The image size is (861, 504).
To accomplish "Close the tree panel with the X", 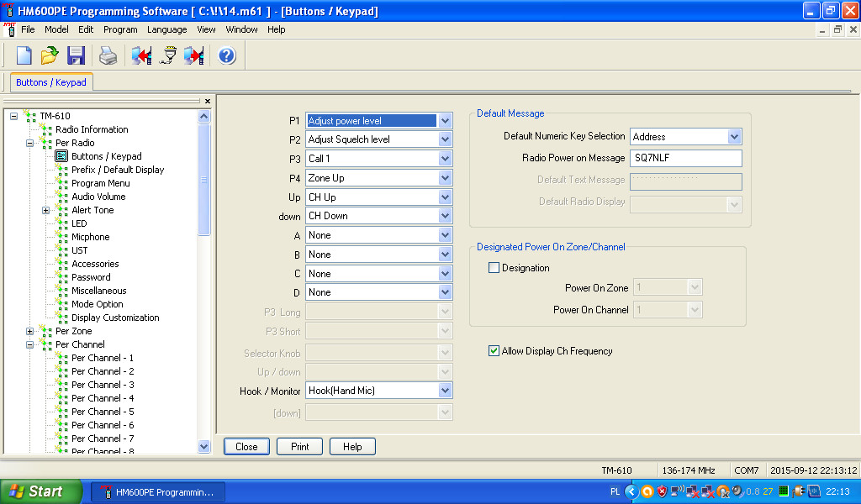I will click(208, 101).
